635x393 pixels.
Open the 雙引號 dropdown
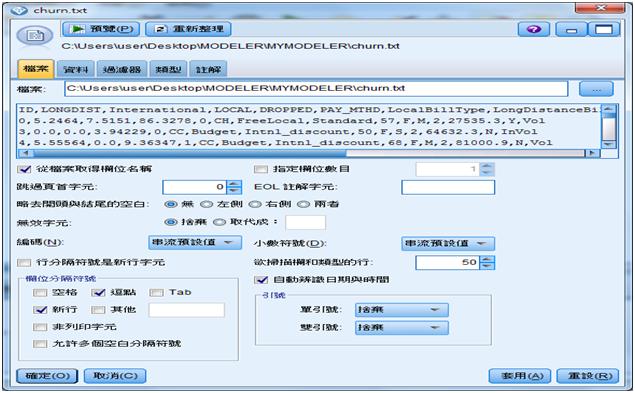pyautogui.click(x=402, y=328)
